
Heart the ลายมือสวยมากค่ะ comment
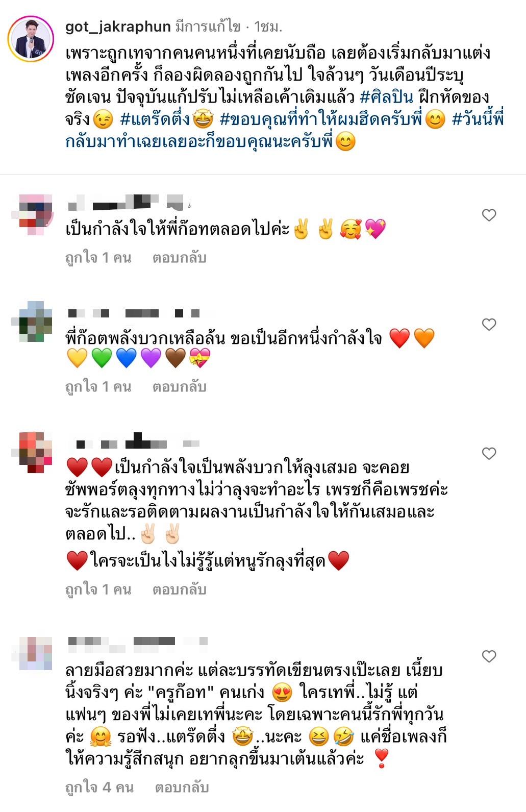tap(489, 656)
